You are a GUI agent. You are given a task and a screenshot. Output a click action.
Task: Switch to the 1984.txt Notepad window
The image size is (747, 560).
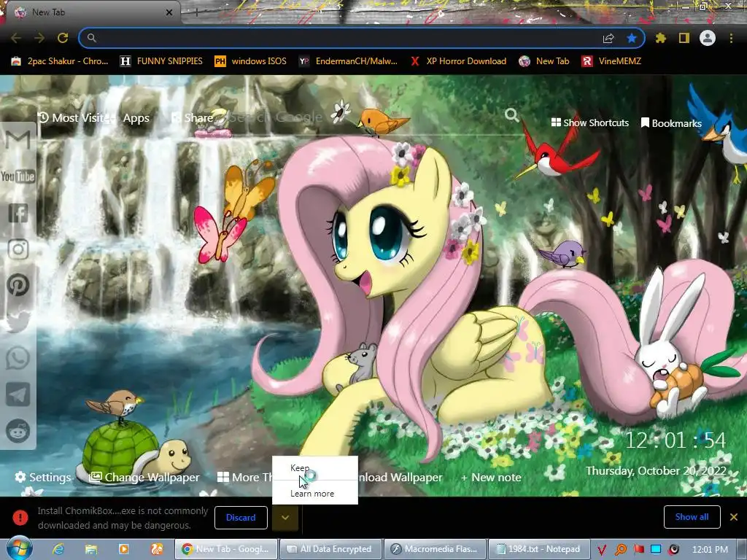coord(539,549)
